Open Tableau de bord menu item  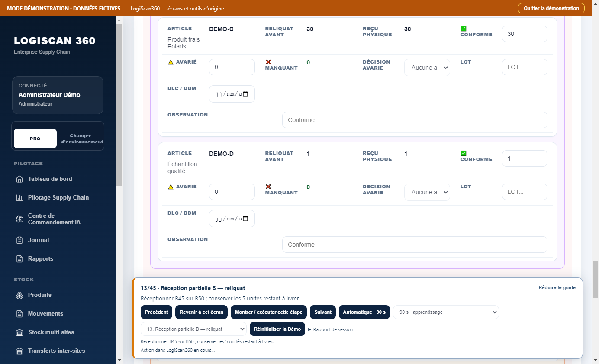[x=50, y=179]
